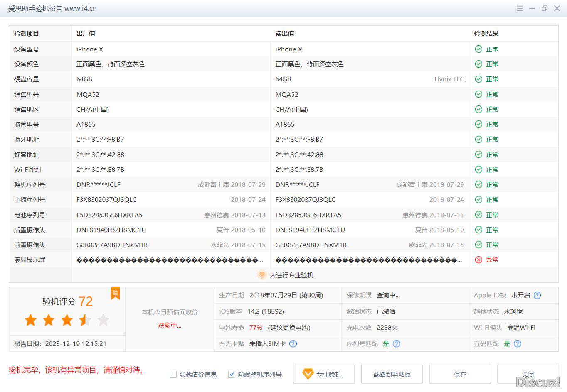
Task: Click the 有无卡贴 help question icon
Action: [293, 343]
